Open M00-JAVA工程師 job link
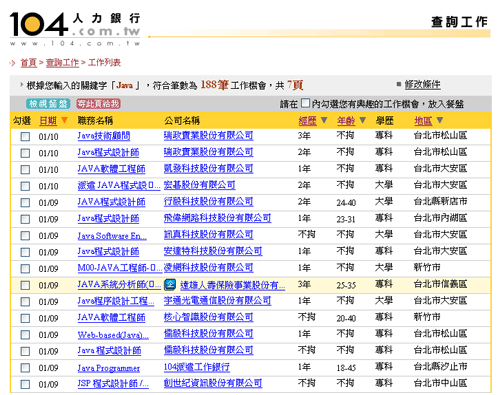 (120, 268)
